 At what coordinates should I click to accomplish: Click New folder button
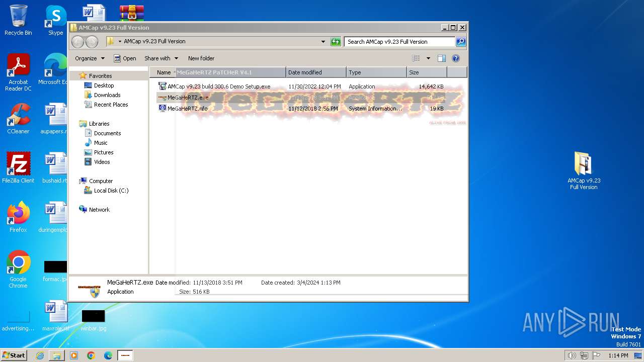201,58
